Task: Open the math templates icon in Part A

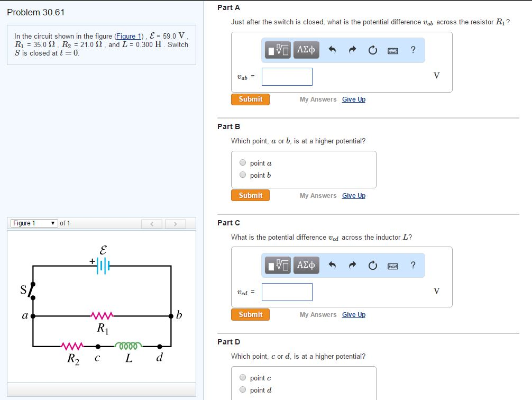Action: [277, 50]
